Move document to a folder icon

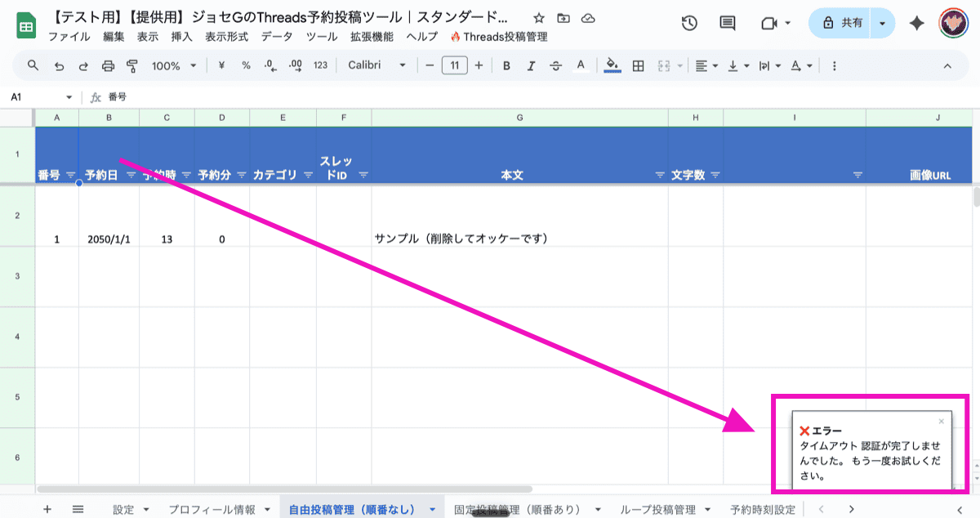coord(563,18)
